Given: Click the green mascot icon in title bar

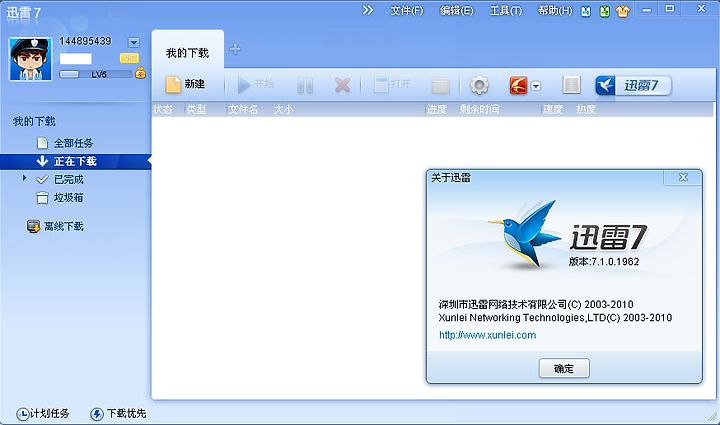Looking at the screenshot, I should pyautogui.click(x=605, y=11).
